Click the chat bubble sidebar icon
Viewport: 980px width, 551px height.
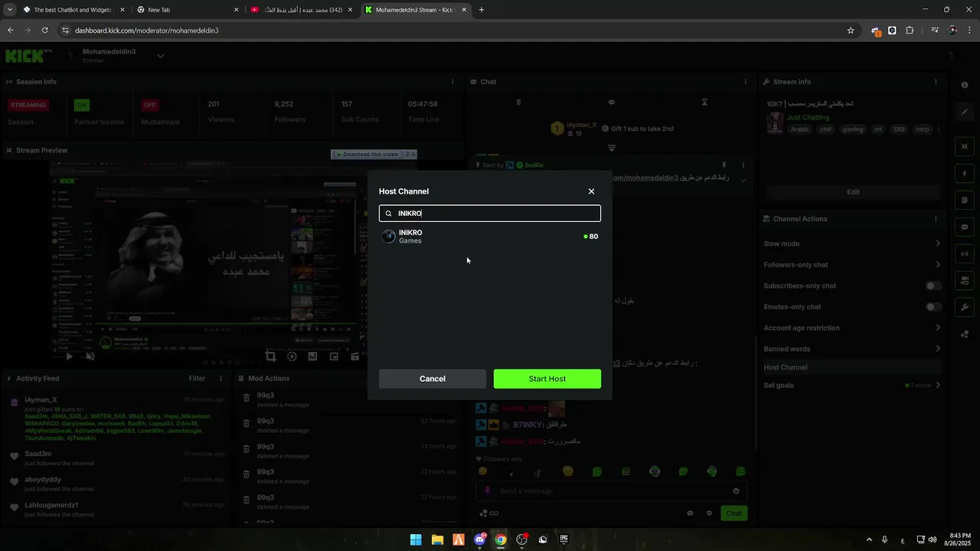(965, 227)
